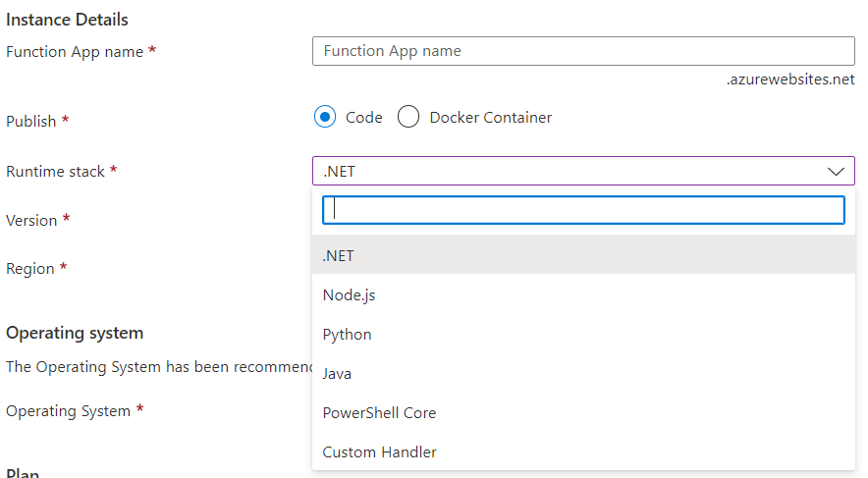Screen dimensions: 868x478
Task: Choose Python from the runtime list
Action: click(583, 334)
